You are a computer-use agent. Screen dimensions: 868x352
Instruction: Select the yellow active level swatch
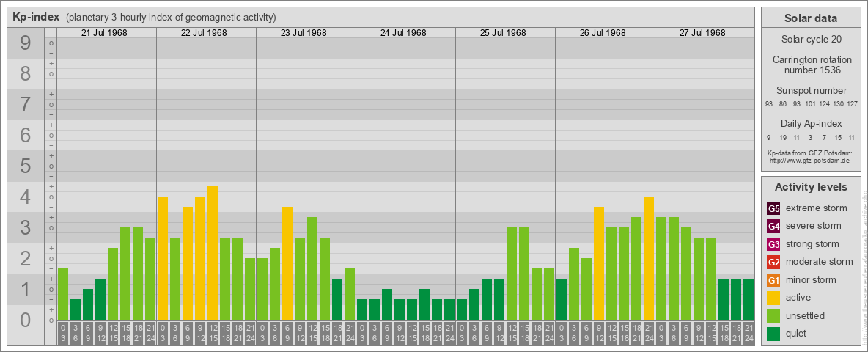[x=773, y=298]
